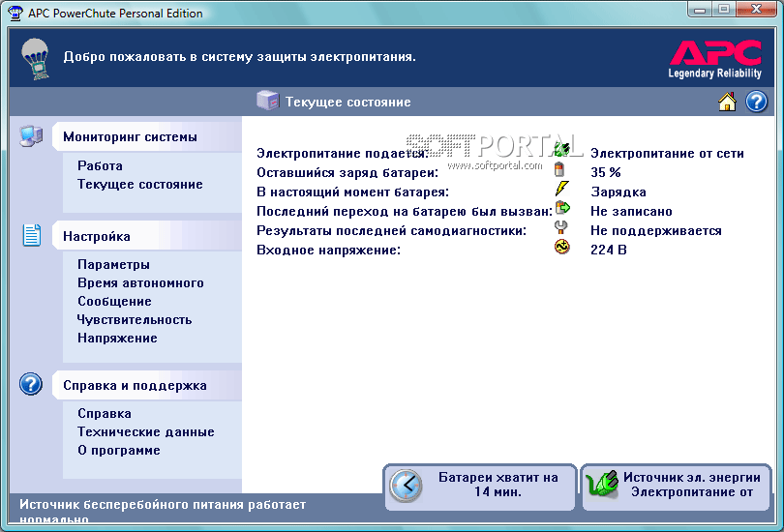Click the document icon next to Настройка
The height and width of the screenshot is (532, 784).
[x=32, y=235]
